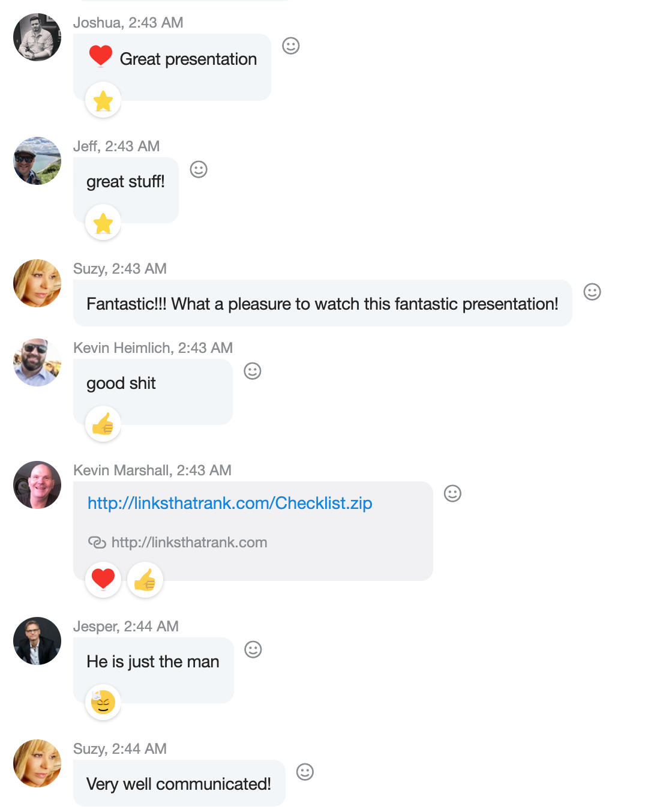View Joshua's profile picture

[37, 37]
